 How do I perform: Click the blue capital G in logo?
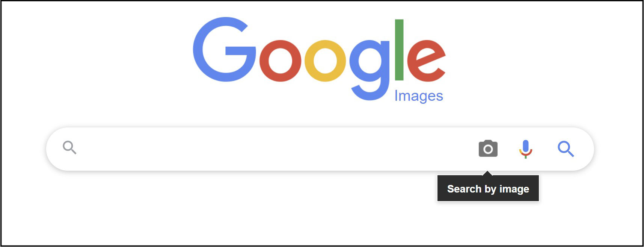click(x=224, y=49)
